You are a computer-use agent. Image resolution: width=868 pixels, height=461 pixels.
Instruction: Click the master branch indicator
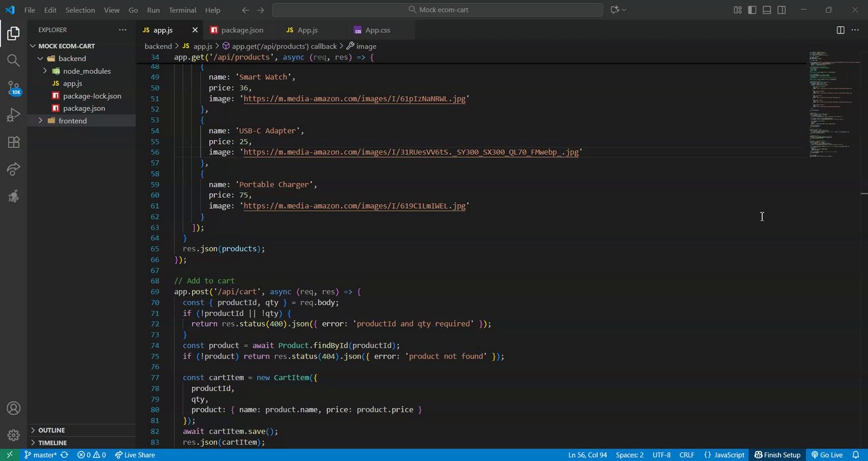pyautogui.click(x=40, y=455)
